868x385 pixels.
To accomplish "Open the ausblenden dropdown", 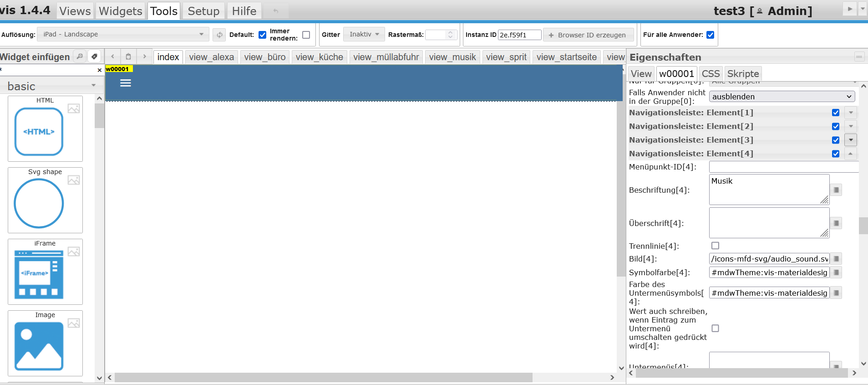I will coord(782,97).
